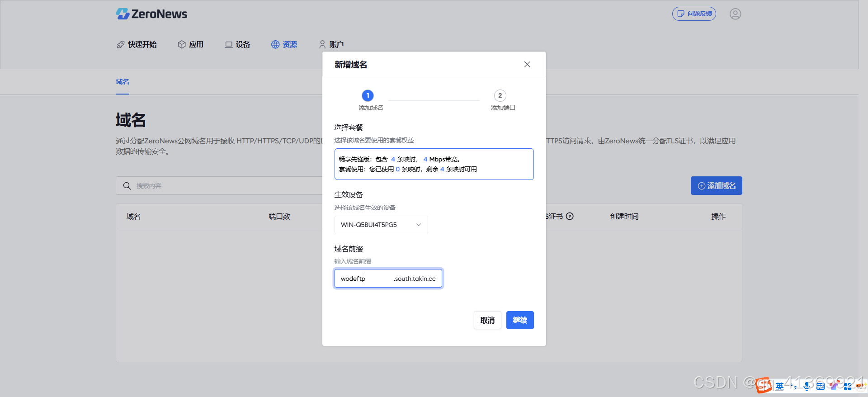Click the 端口数 column header
This screenshot has width=868, height=397.
pyautogui.click(x=279, y=217)
